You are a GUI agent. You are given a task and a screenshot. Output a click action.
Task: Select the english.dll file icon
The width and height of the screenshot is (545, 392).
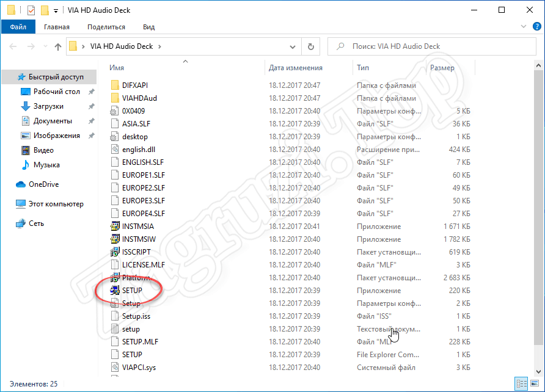pos(114,150)
